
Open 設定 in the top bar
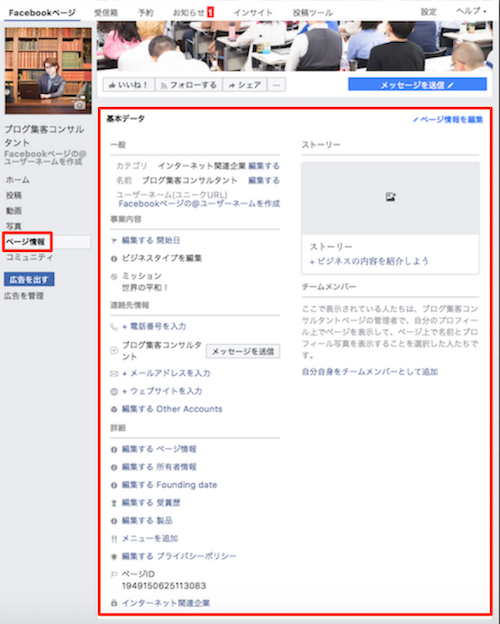click(x=429, y=12)
